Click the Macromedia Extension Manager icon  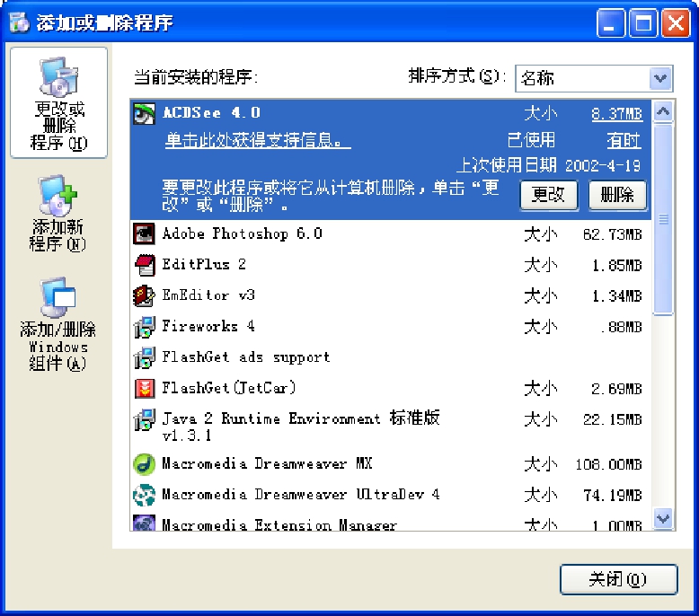[x=145, y=523]
